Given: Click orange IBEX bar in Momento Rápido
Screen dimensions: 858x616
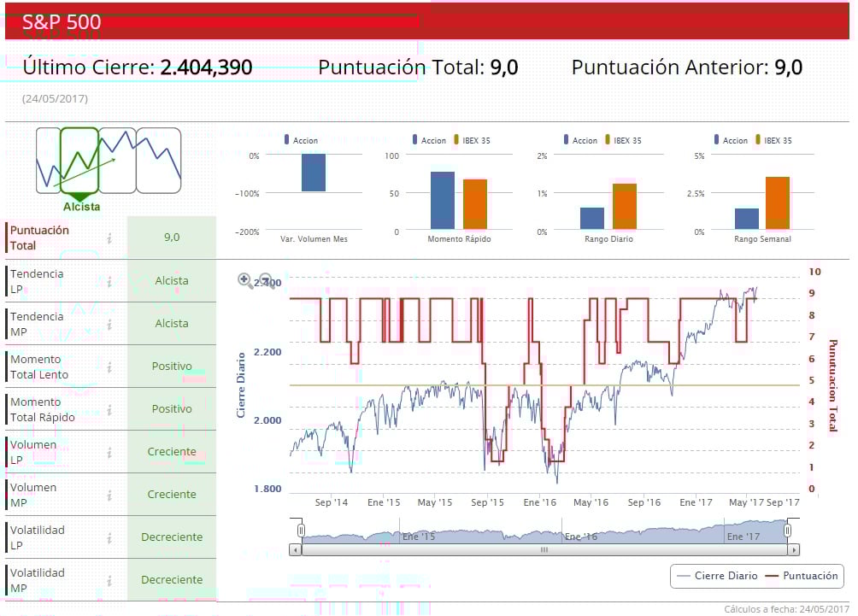Looking at the screenshot, I should (475, 204).
